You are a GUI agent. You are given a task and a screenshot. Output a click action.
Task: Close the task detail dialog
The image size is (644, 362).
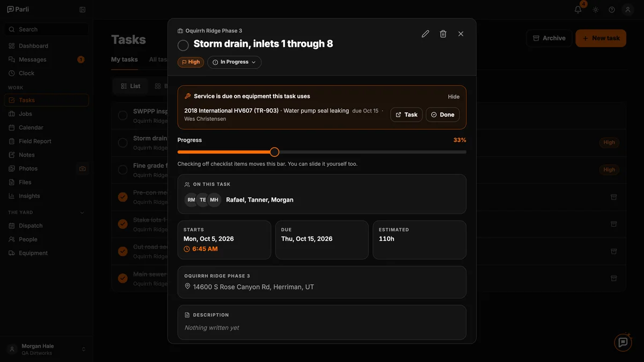pos(461,34)
